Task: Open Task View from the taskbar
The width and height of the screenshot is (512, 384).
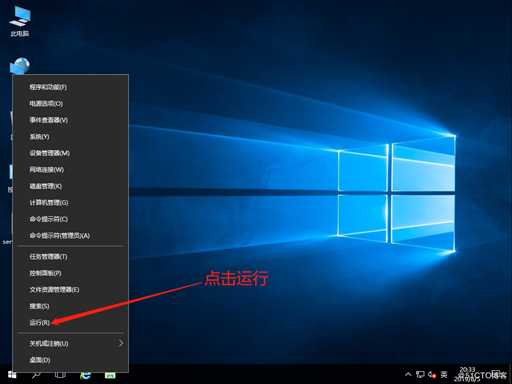Action: (60, 375)
